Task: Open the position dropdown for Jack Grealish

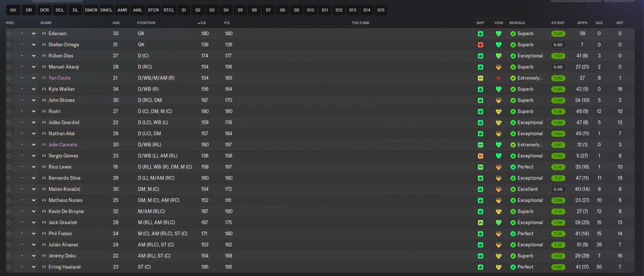Action: [x=26, y=223]
